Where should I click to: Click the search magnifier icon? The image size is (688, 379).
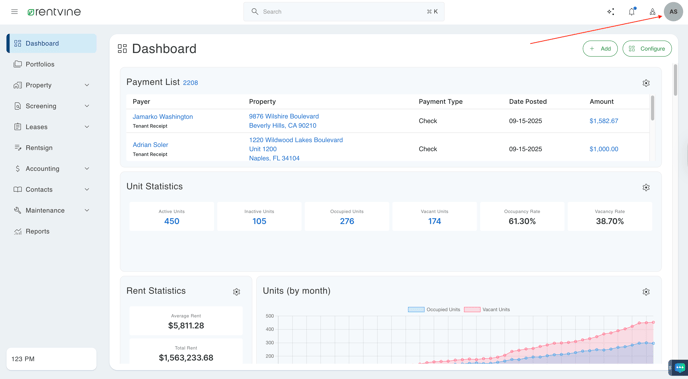[254, 11]
